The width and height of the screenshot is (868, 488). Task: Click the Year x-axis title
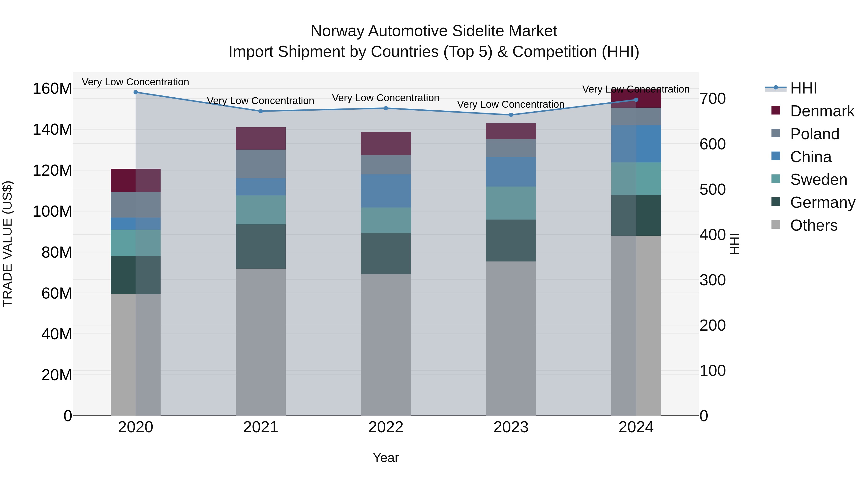click(386, 458)
